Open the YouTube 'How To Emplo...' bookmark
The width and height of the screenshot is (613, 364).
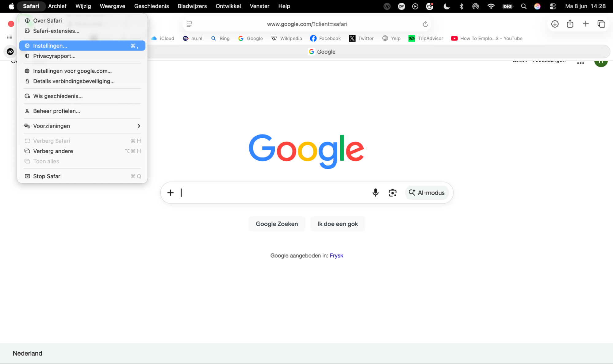tap(487, 38)
